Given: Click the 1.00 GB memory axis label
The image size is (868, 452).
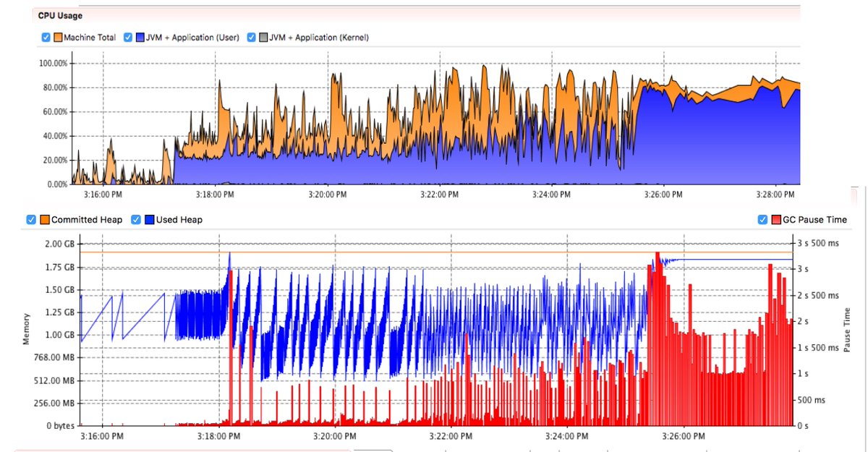Looking at the screenshot, I should 60,335.
